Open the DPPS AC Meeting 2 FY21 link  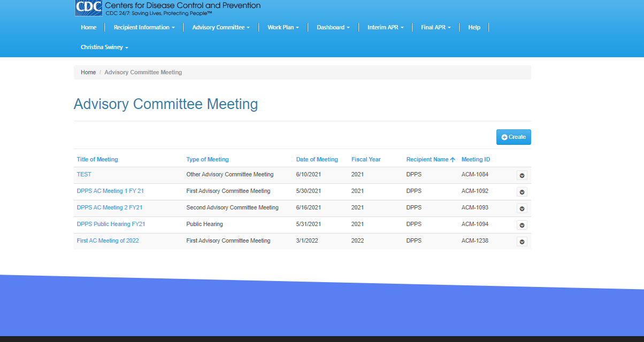[110, 207]
